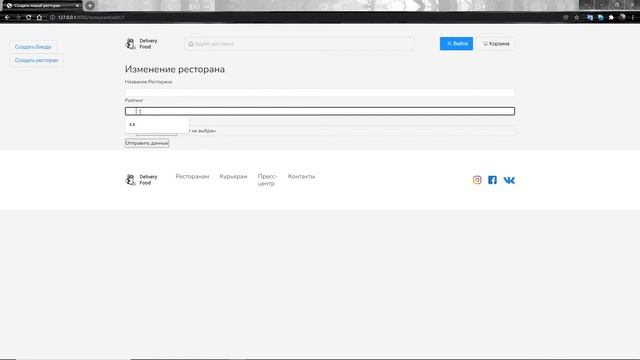Open a new browser tab with plus
This screenshot has width=640, height=360.
coord(90,6)
